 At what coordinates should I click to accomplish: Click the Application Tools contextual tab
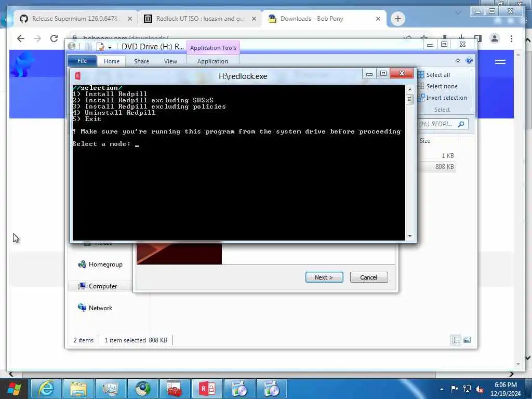point(213,48)
